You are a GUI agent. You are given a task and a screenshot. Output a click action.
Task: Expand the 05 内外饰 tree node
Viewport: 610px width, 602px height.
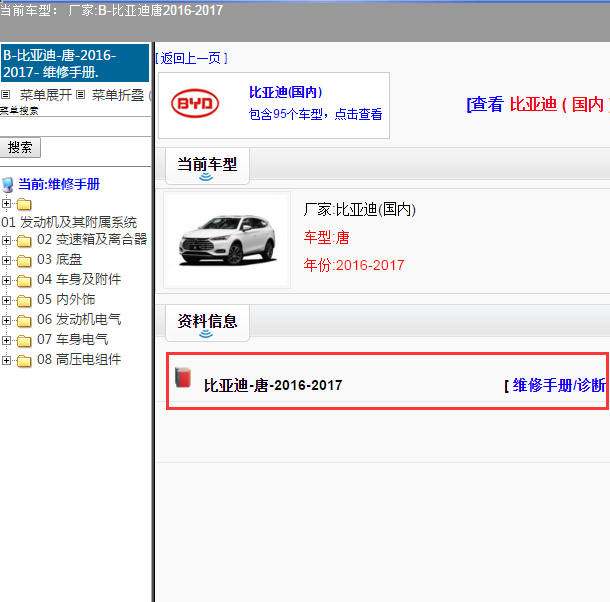click(x=6, y=300)
